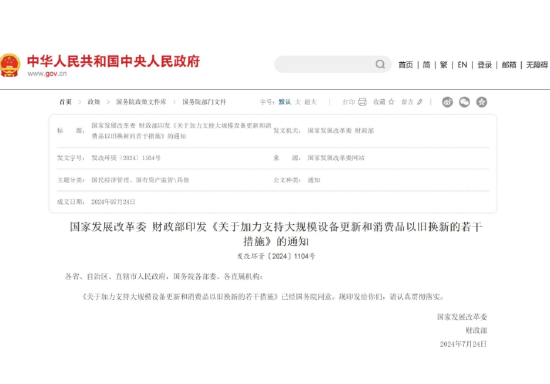Select 超大 font size option
Screen dimensions: 550x384
pos(310,102)
